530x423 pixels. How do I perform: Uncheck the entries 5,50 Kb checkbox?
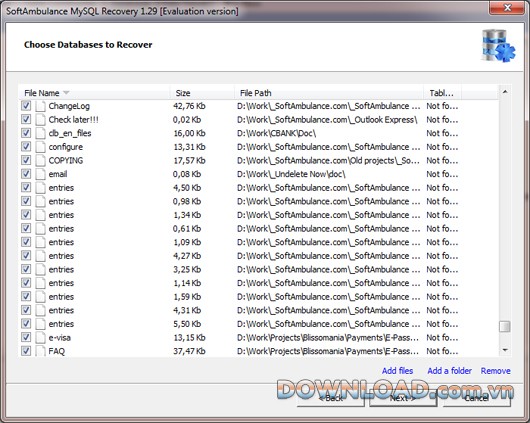pyautogui.click(x=26, y=324)
